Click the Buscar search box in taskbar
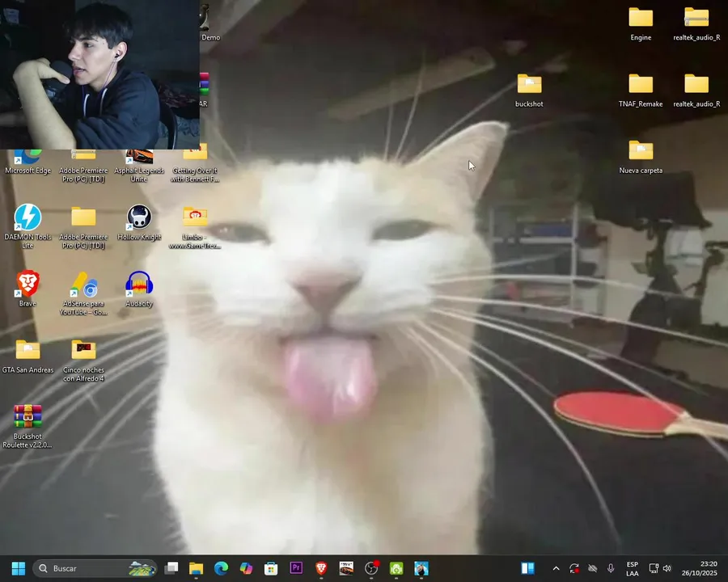 95,568
